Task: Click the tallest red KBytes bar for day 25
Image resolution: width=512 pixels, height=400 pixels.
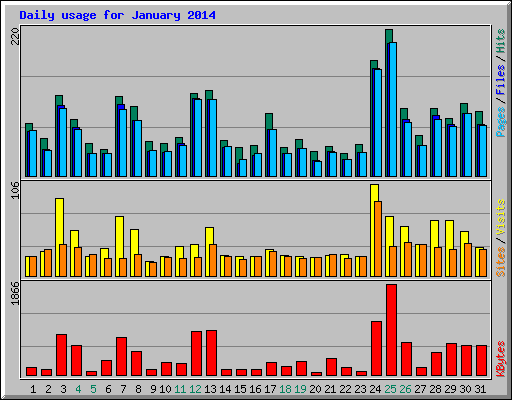Action: 391,330
